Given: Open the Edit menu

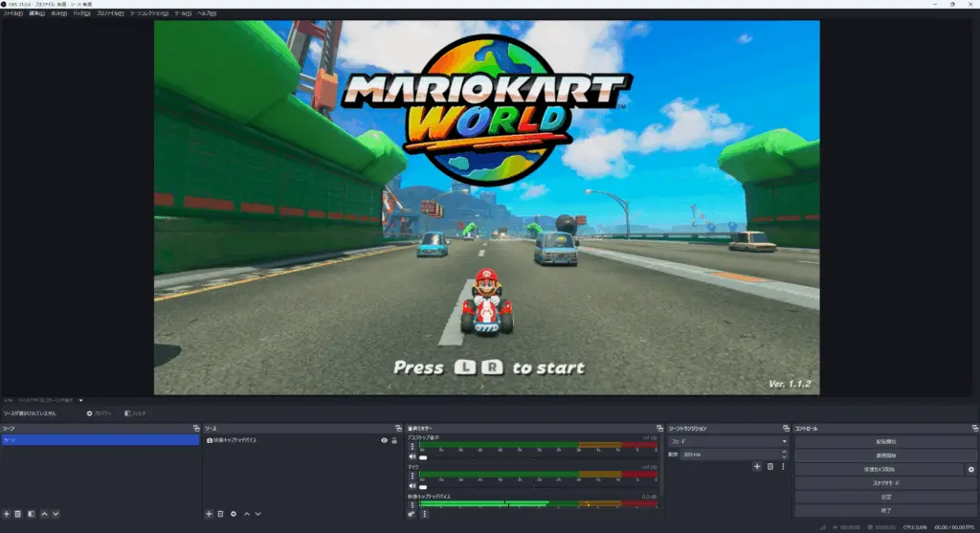Looking at the screenshot, I should pos(37,13).
